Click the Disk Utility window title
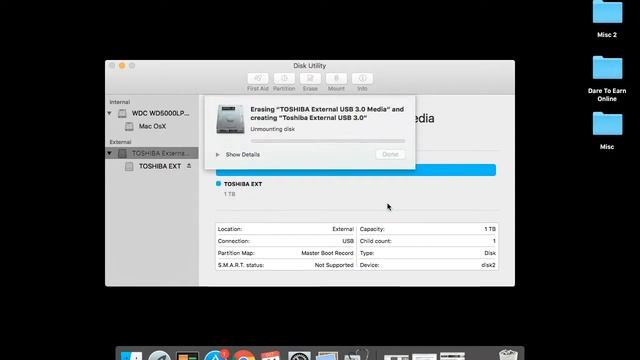The image size is (640, 360). pyautogui.click(x=309, y=66)
